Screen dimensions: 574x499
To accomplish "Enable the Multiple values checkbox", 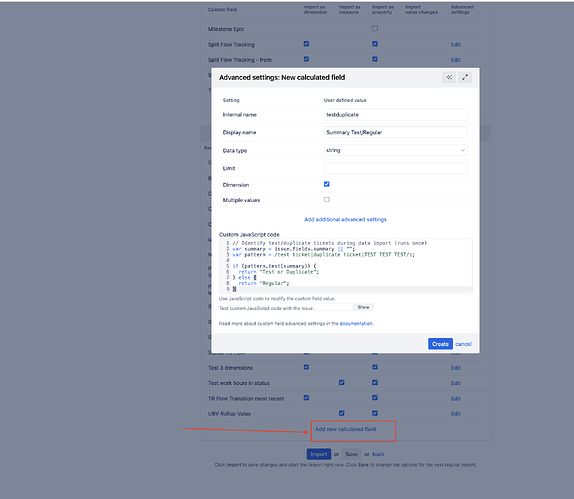I will point(327,200).
